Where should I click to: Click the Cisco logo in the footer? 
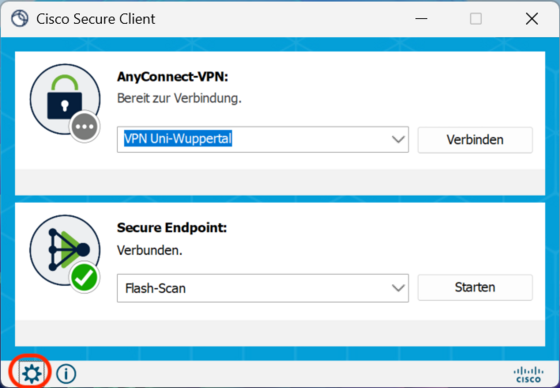click(529, 374)
